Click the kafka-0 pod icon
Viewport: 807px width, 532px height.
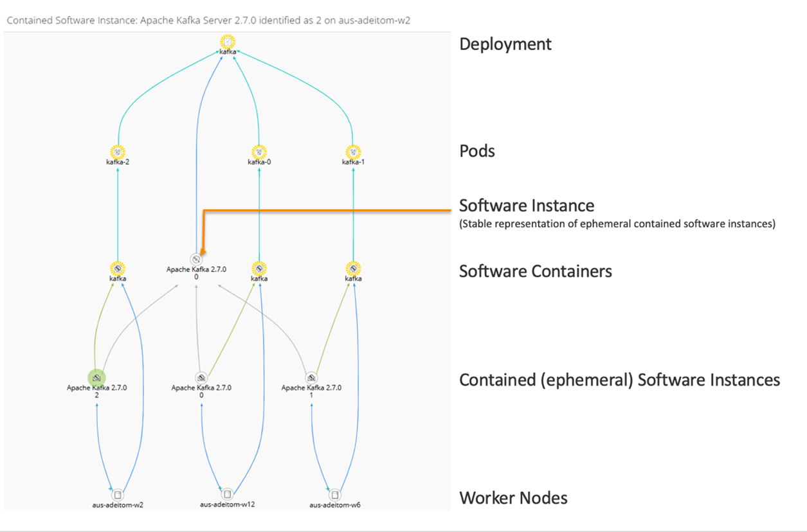pyautogui.click(x=259, y=152)
